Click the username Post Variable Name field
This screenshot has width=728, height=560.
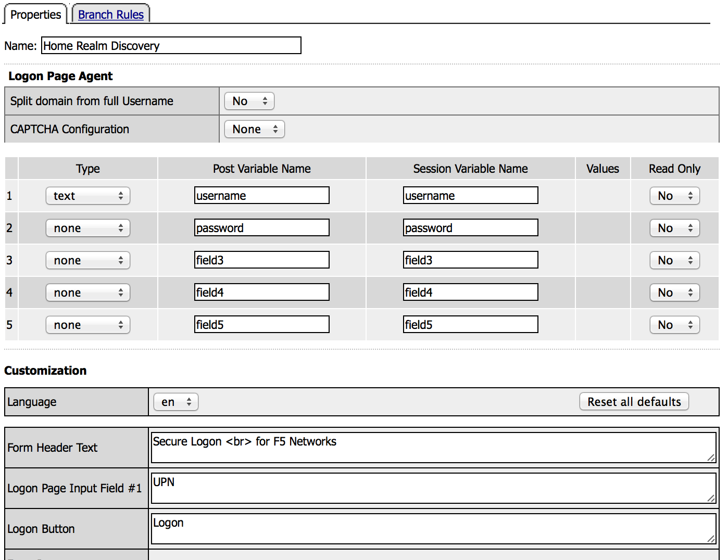(261, 196)
